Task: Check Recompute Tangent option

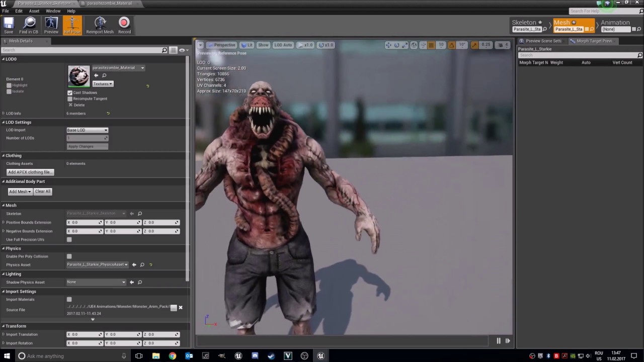Action: 70,99
